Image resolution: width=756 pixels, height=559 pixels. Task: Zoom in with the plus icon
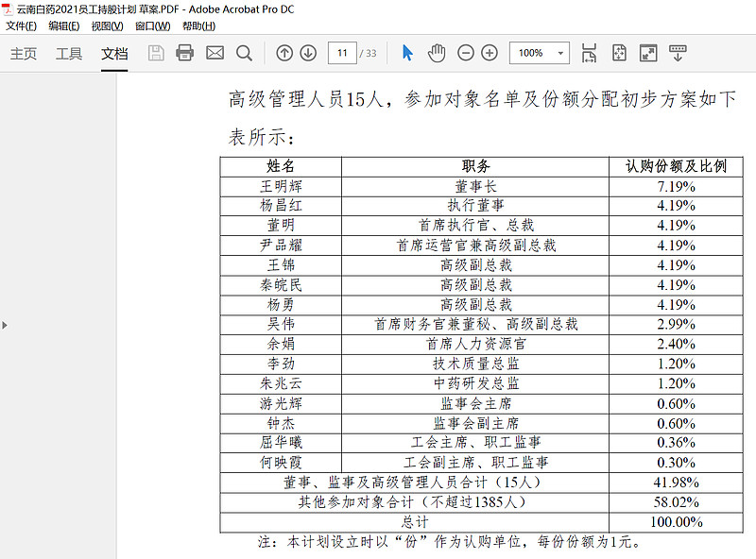point(490,53)
